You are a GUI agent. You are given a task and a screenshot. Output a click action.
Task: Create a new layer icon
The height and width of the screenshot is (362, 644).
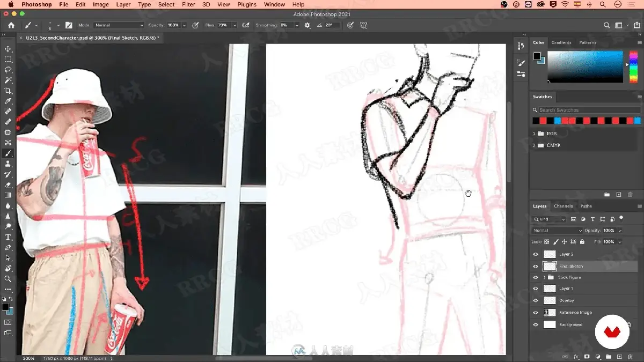tap(619, 357)
